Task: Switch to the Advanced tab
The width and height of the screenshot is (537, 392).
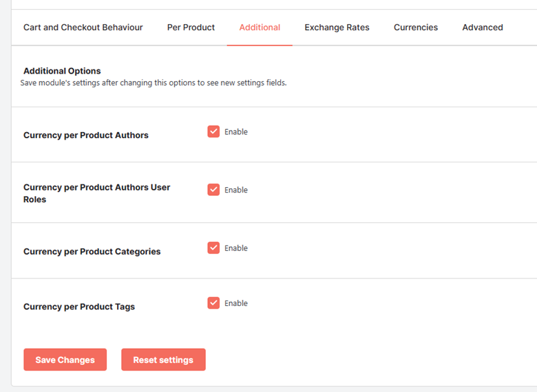Action: [483, 28]
